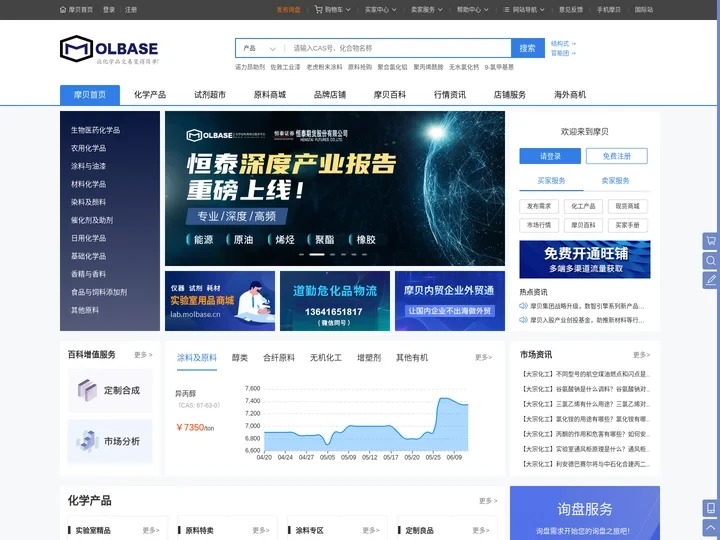
Task: Switch to the 卖家服务 tab in welcome panel
Action: tap(615, 181)
